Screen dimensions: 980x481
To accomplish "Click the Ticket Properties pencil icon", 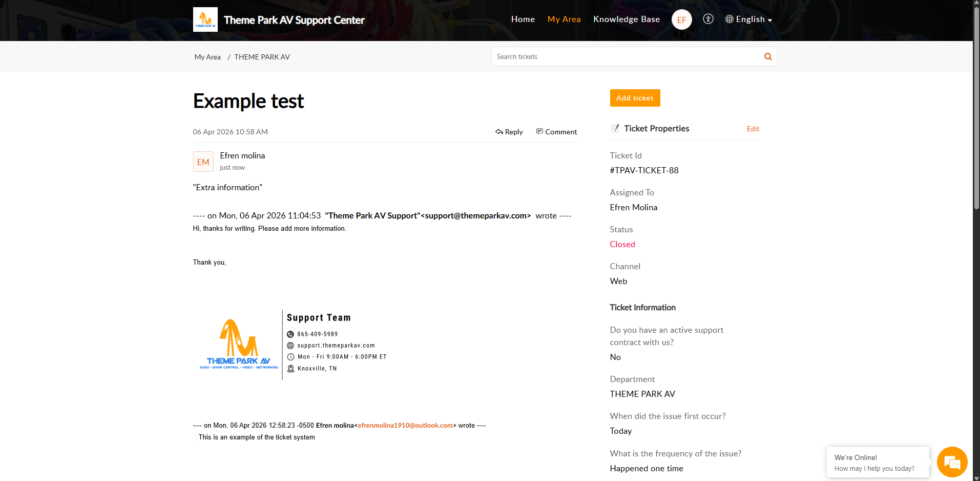I will 615,128.
